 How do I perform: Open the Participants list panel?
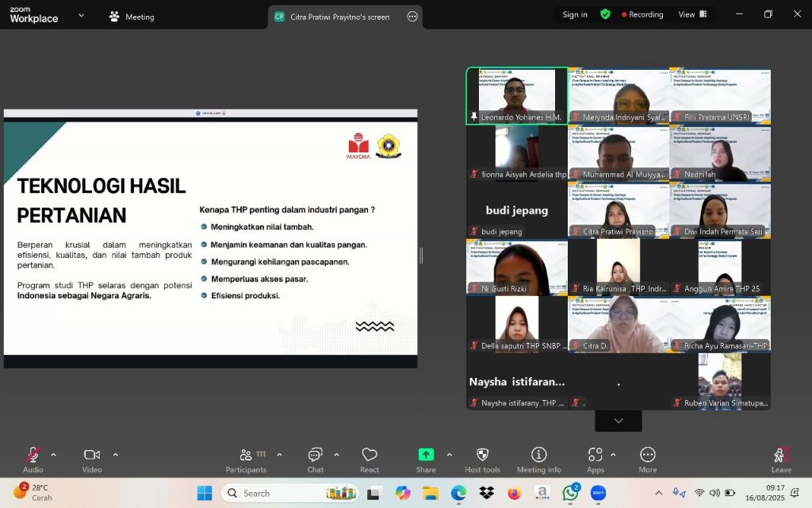(246, 455)
